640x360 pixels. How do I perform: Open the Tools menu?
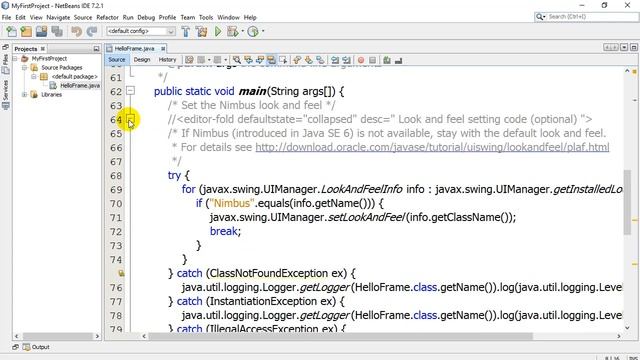[x=206, y=18]
